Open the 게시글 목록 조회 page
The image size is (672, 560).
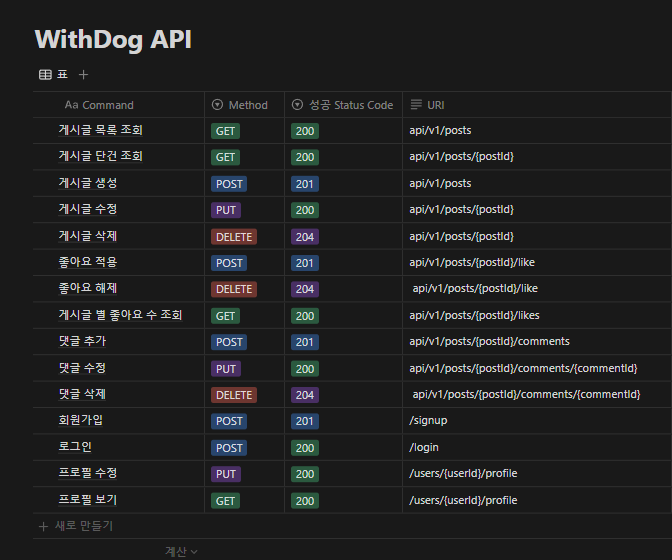point(100,130)
